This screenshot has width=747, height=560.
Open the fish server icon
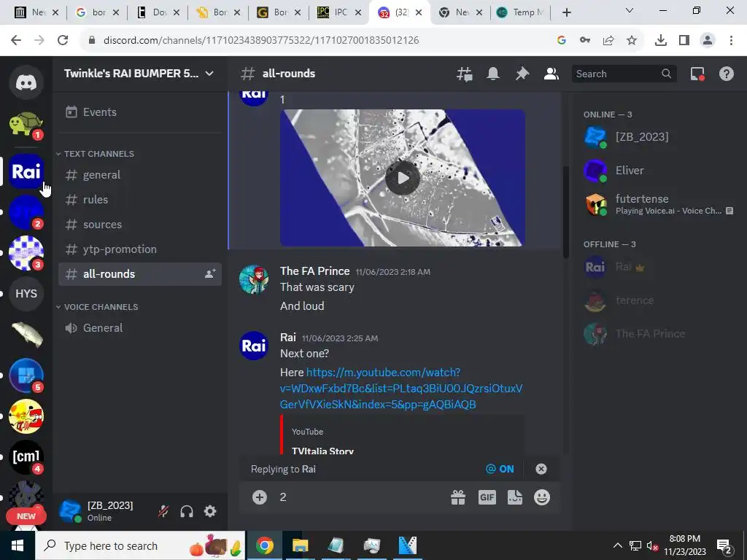tap(26, 334)
